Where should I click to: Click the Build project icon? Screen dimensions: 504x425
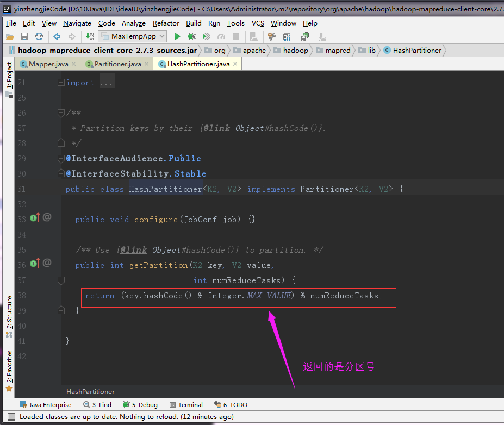[x=90, y=36]
